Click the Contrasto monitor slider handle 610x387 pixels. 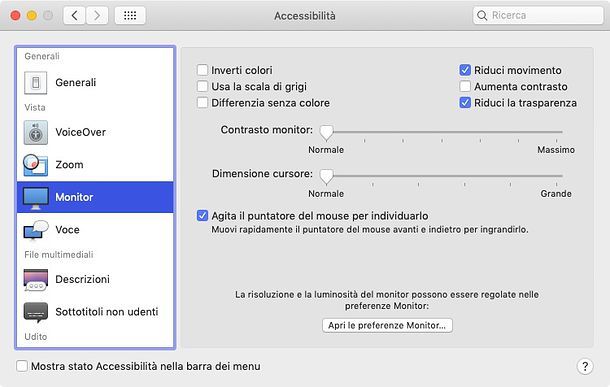pyautogui.click(x=326, y=133)
